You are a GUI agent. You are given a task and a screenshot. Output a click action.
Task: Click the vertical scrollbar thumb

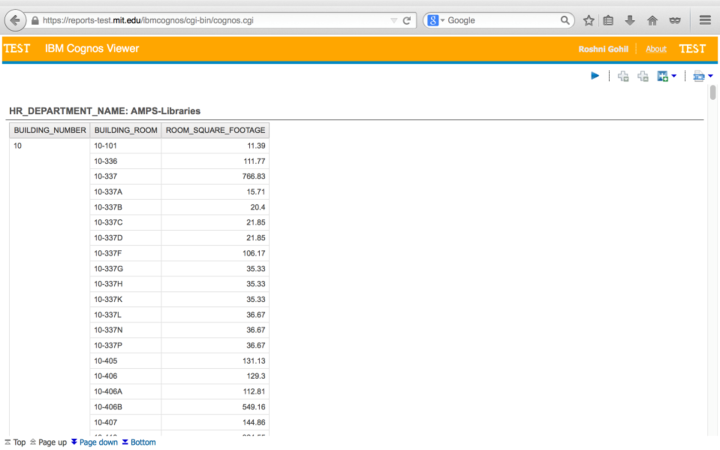point(712,93)
